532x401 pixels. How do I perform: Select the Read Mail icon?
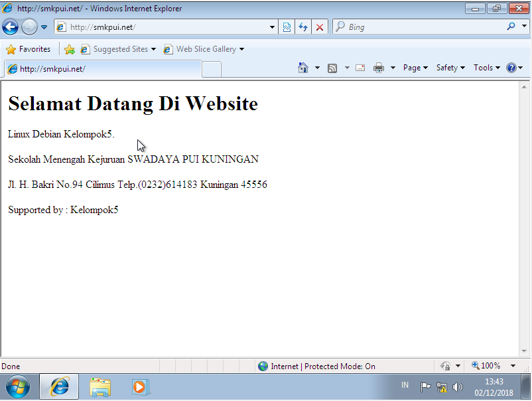point(360,68)
